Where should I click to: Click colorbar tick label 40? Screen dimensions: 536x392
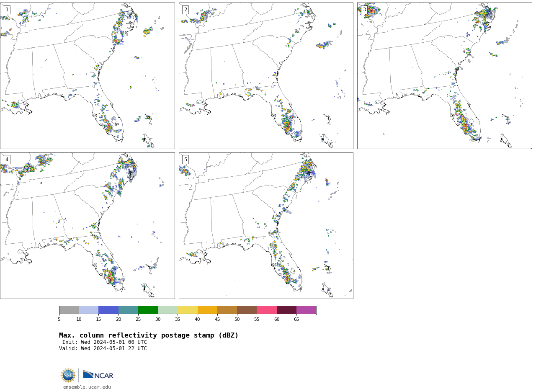(x=197, y=320)
